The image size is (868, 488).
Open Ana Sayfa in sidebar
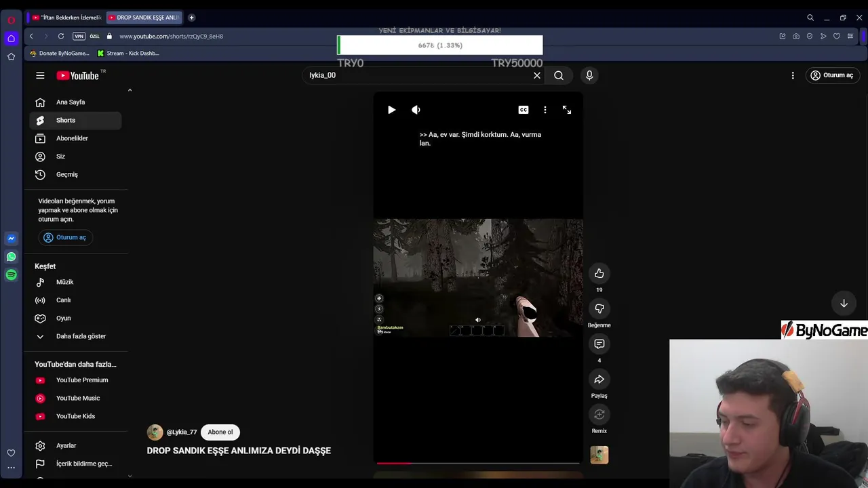(75, 102)
